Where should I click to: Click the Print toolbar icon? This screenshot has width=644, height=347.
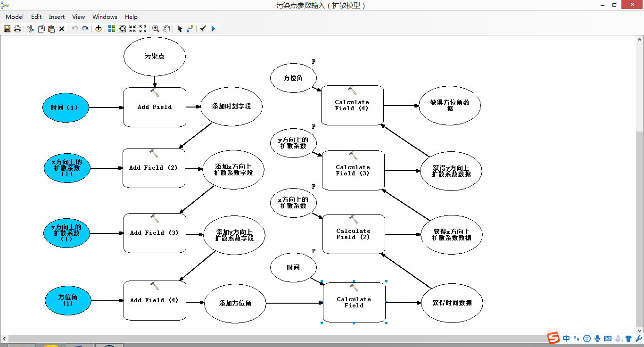(x=17, y=29)
